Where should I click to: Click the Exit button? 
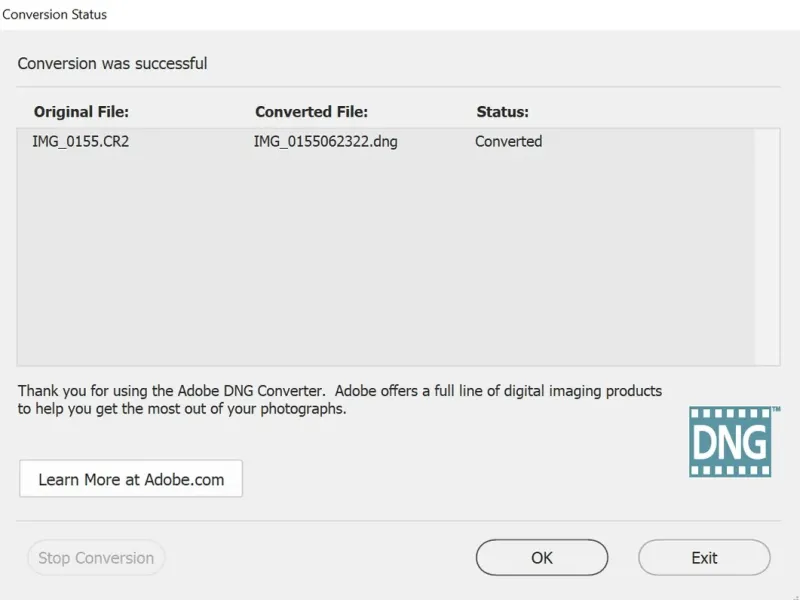tap(704, 558)
